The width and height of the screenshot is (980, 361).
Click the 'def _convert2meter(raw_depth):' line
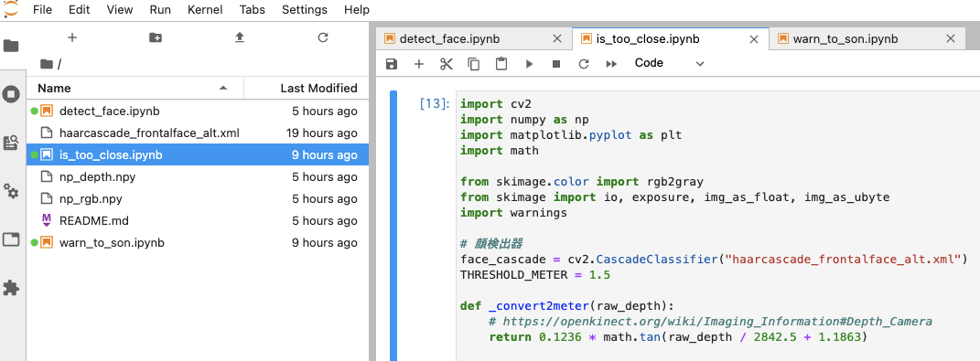[x=567, y=306]
